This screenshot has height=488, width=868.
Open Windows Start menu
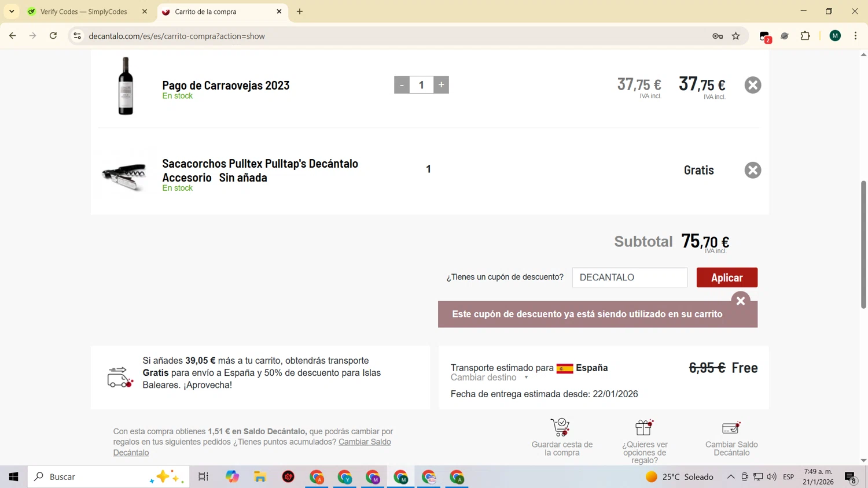coord(14,477)
